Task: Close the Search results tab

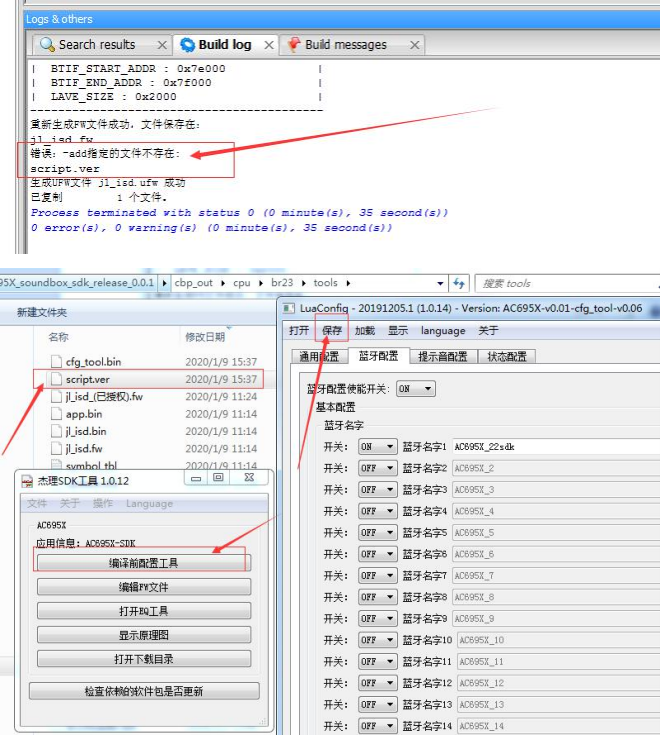Action: 162,45
